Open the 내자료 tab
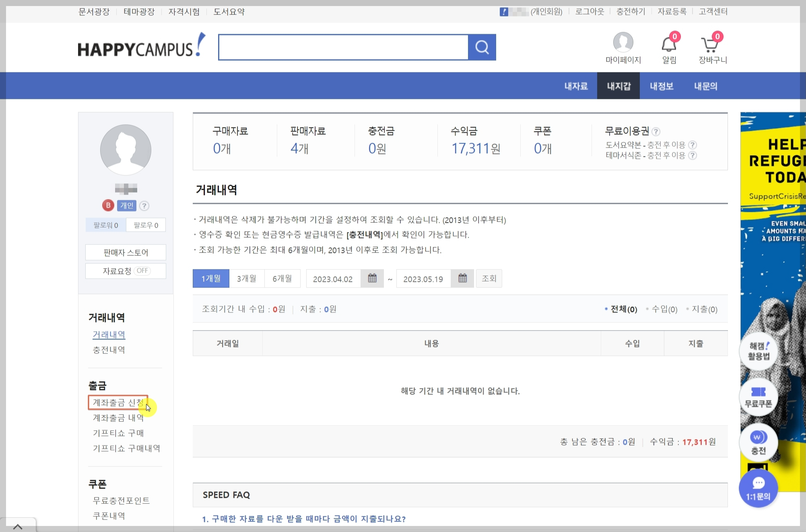Viewport: 806px width, 532px height. pos(576,86)
